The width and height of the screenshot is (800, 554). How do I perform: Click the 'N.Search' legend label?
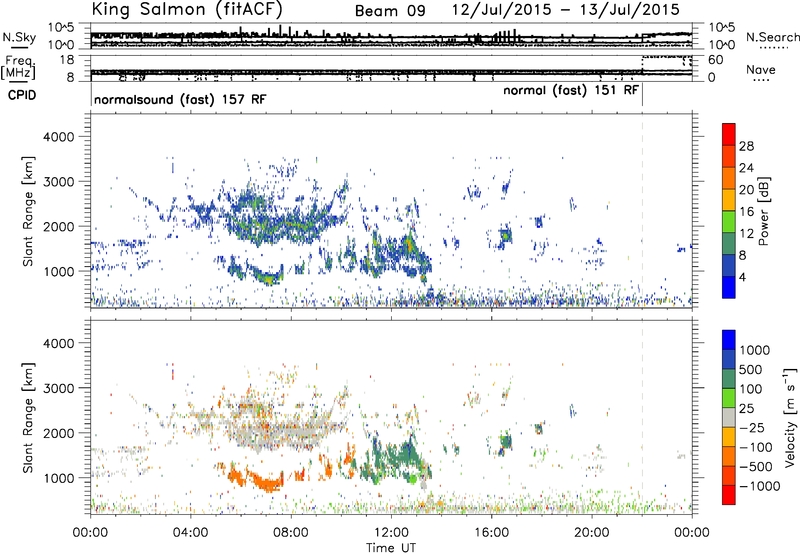(x=772, y=37)
